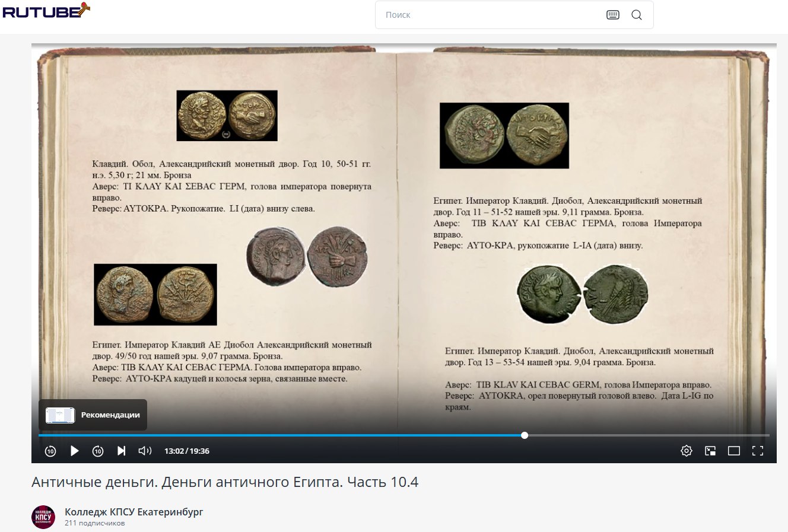
Task: Click the progress bar handle
Action: tap(525, 435)
